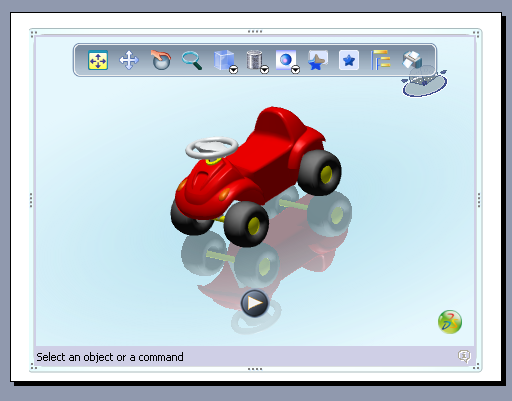Image resolution: width=512 pixels, height=401 pixels.
Task: Click the Fit All In icon
Action: (98, 60)
